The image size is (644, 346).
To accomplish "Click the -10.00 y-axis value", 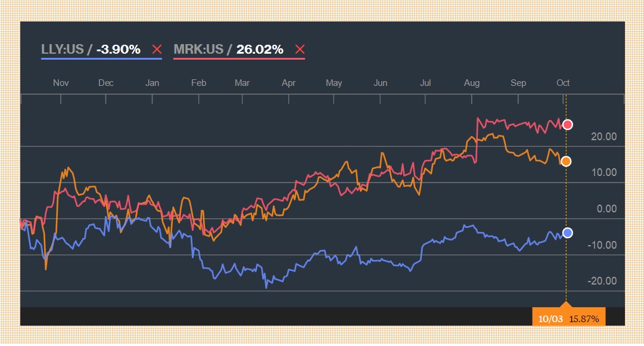I will [602, 245].
